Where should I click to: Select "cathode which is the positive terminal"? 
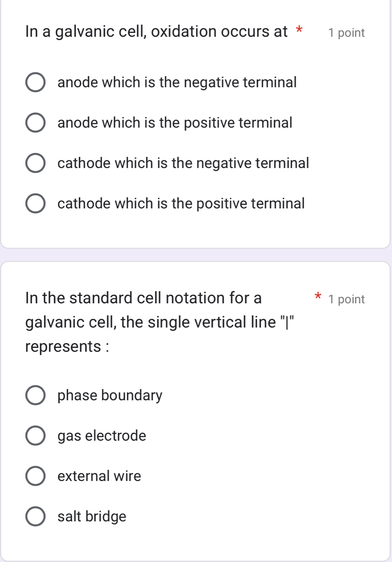pos(36,204)
